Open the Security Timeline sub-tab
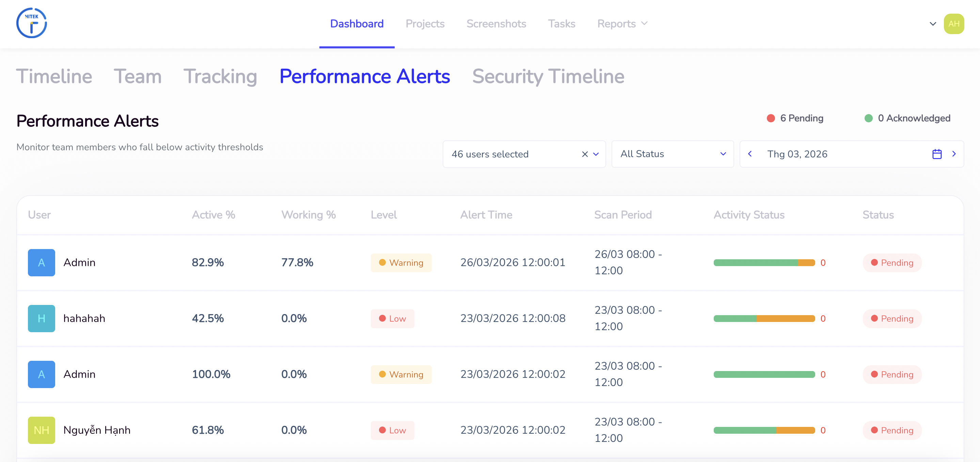The image size is (980, 462). [548, 77]
